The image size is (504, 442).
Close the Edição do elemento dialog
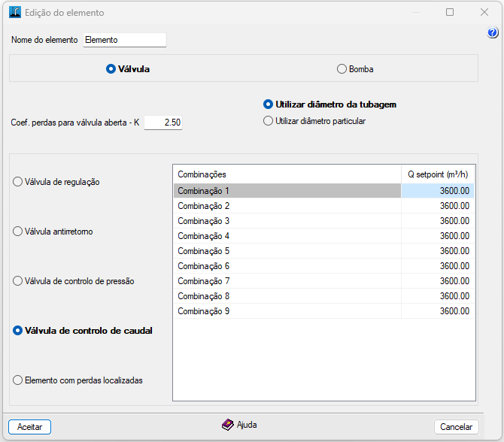(x=484, y=12)
